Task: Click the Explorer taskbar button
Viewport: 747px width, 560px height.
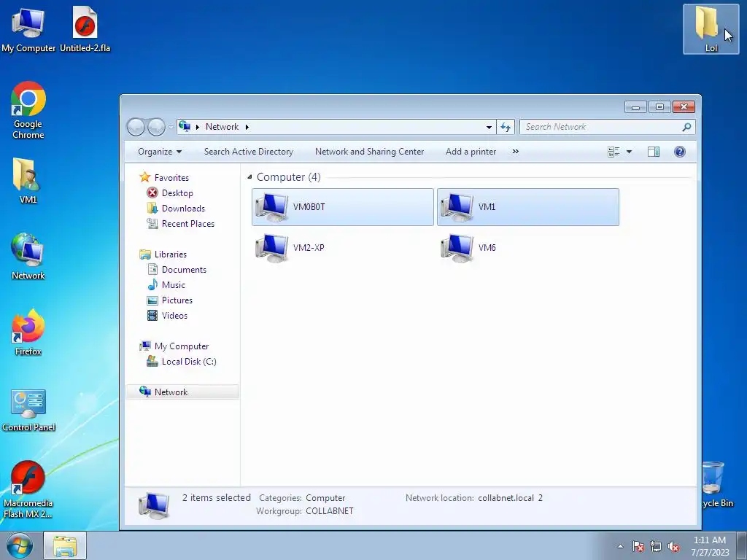Action: 65,545
